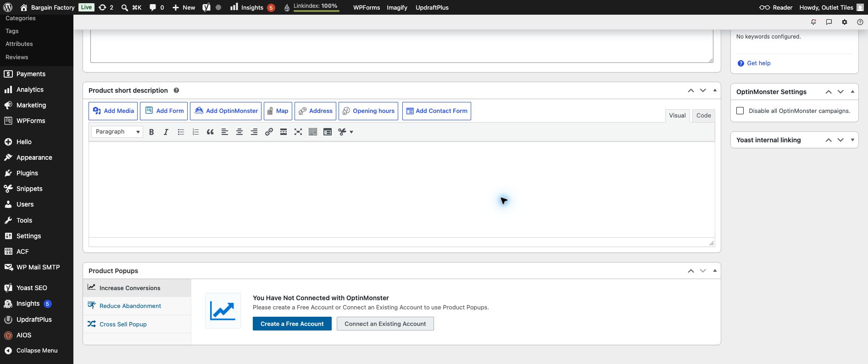Screen dimensions: 868x364
Task: Align text center
Action: [x=239, y=132]
